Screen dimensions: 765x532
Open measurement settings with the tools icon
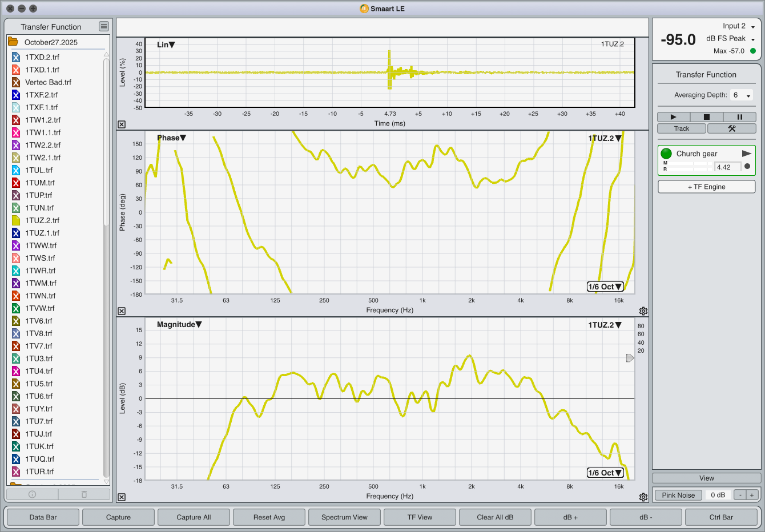[x=731, y=128]
